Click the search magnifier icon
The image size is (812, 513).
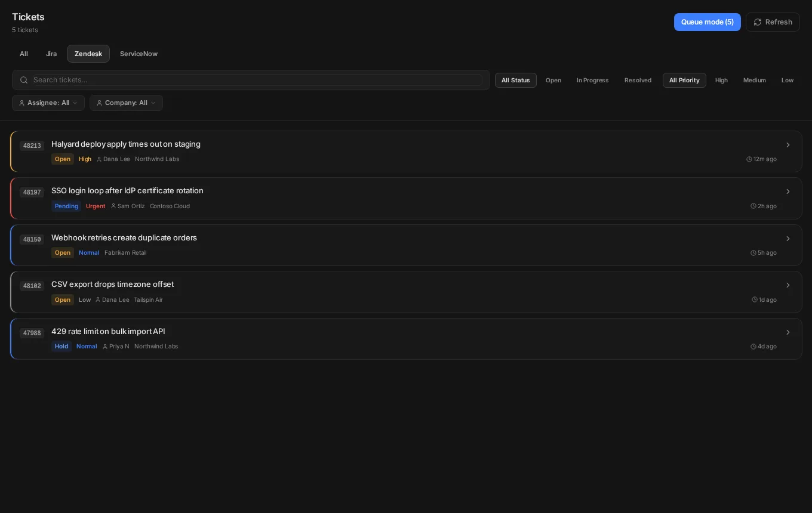tap(24, 80)
